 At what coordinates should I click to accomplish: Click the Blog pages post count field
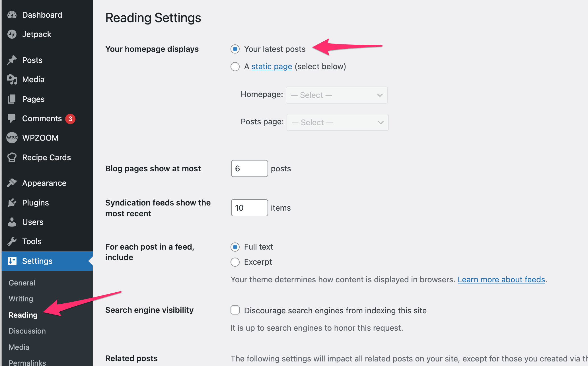pos(249,168)
